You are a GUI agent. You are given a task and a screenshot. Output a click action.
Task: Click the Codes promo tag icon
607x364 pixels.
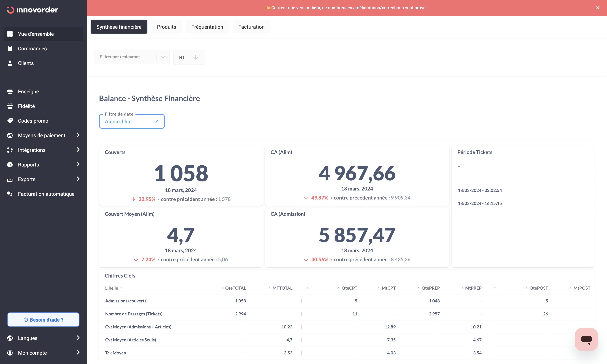pos(10,121)
